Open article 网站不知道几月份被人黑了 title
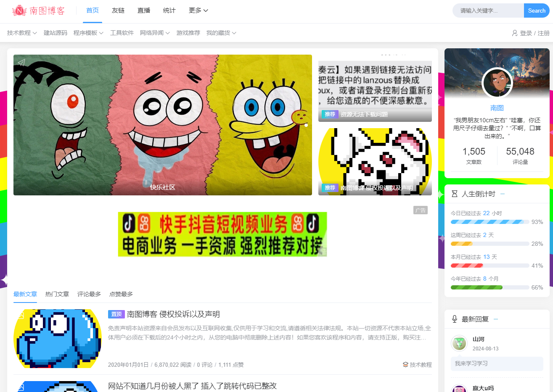Screen dimensions: 553x392 (193, 386)
